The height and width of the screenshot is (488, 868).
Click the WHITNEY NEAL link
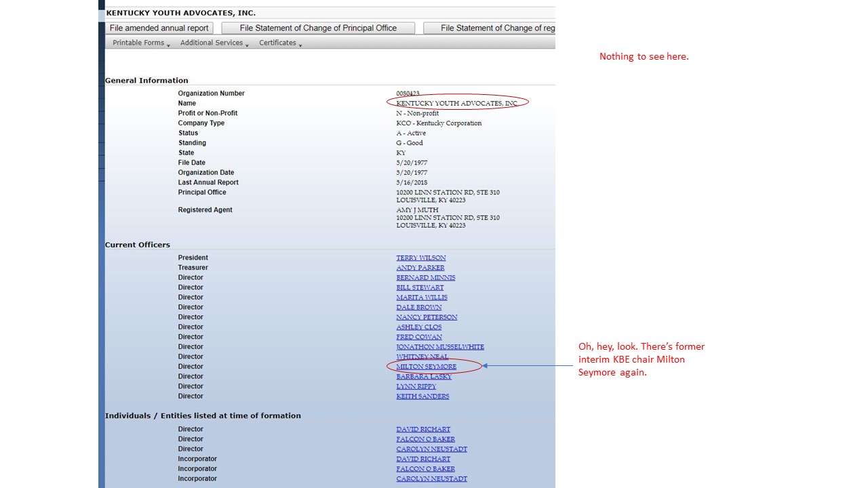pyautogui.click(x=421, y=357)
